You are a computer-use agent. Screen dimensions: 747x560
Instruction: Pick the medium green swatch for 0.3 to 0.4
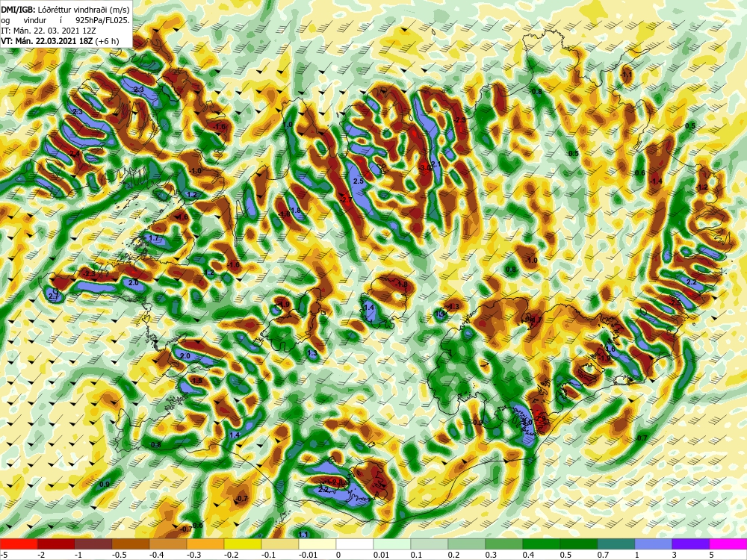(x=504, y=544)
